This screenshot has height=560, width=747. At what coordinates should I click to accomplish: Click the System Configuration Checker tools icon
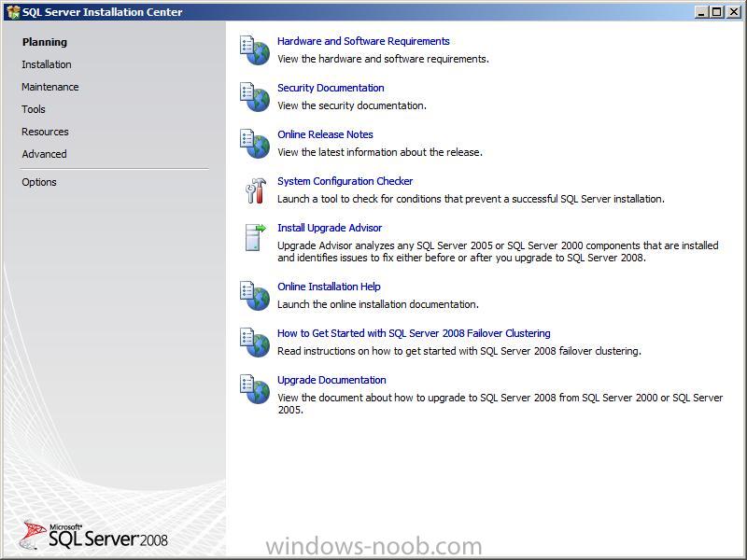(x=256, y=190)
